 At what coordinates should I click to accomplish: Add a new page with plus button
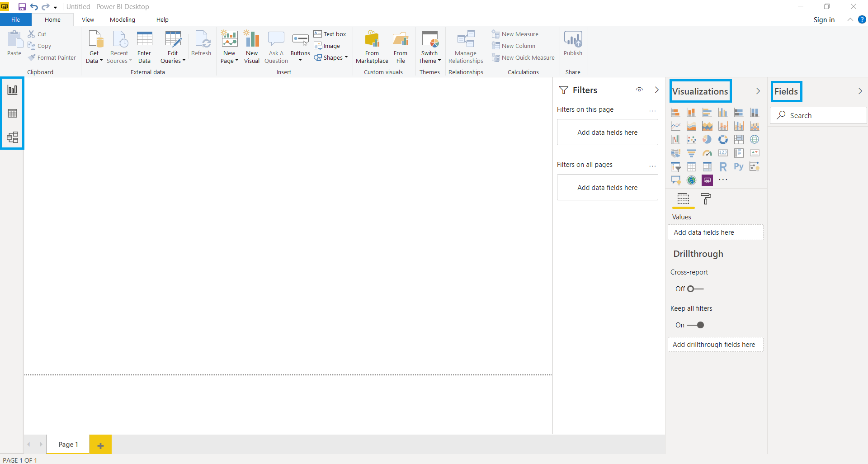100,445
